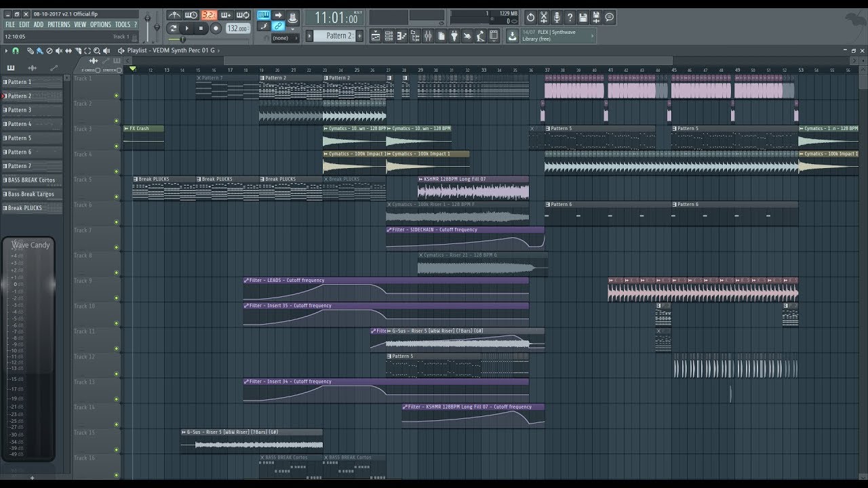This screenshot has height=488, width=868.
Task: Expand the arrow after VEDM Synth Perc 01 G
Action: point(218,51)
